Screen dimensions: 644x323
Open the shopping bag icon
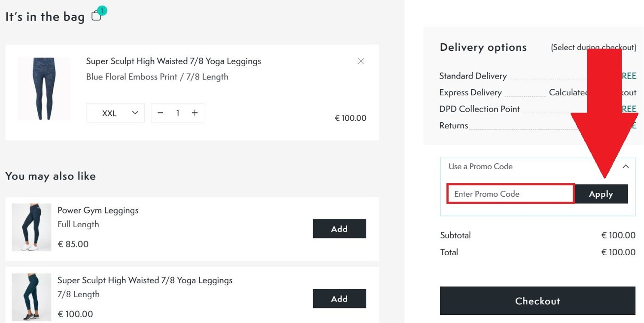tap(97, 16)
